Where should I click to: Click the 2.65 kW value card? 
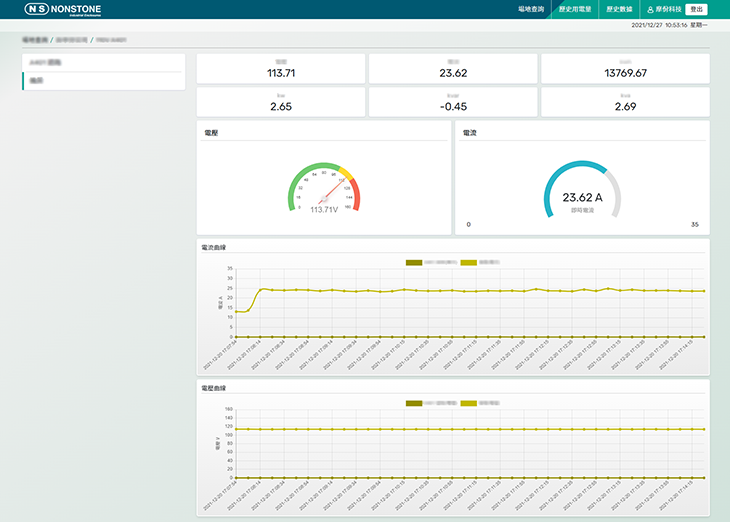pos(281,102)
